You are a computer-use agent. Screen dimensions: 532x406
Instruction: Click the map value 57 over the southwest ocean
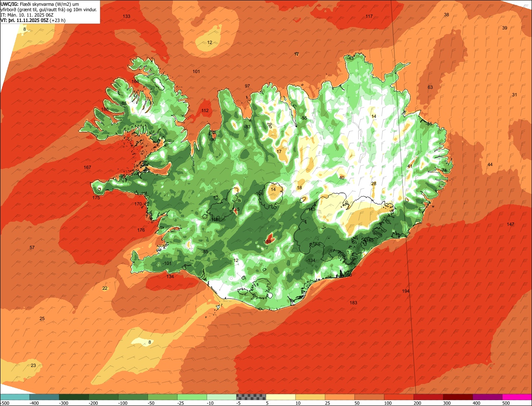(32, 247)
